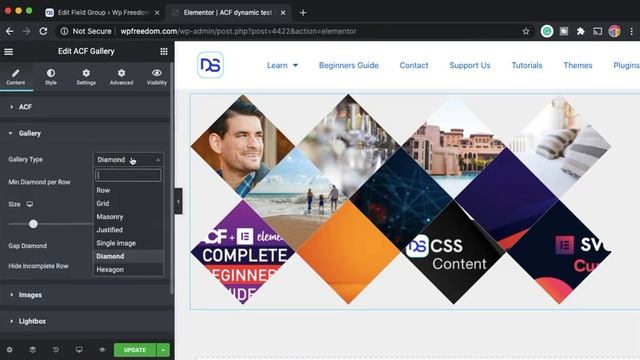640x360 pixels.
Task: Expand the Lightbox section
Action: tap(85, 321)
